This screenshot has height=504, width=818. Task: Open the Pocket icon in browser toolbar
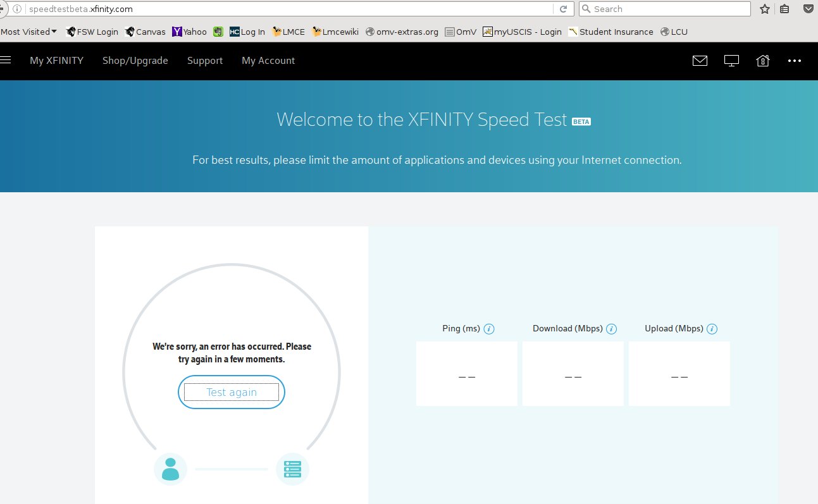(x=809, y=9)
